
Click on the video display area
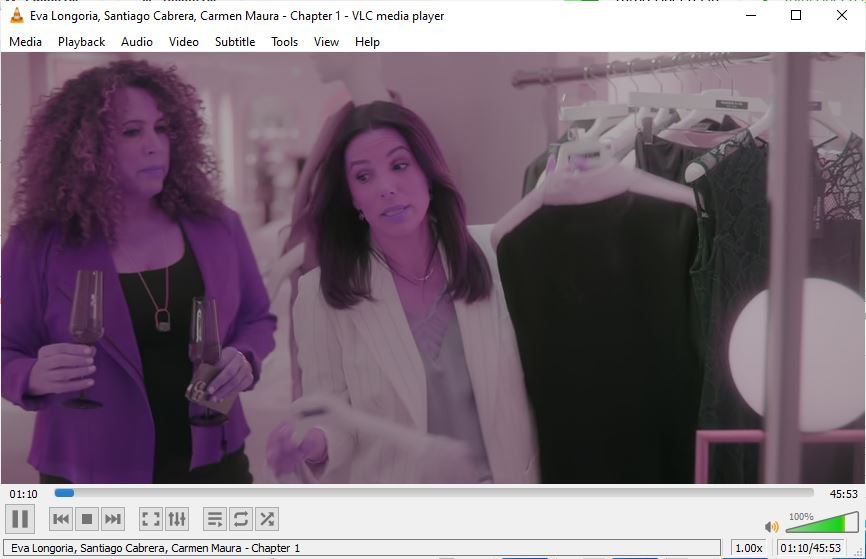(433, 268)
